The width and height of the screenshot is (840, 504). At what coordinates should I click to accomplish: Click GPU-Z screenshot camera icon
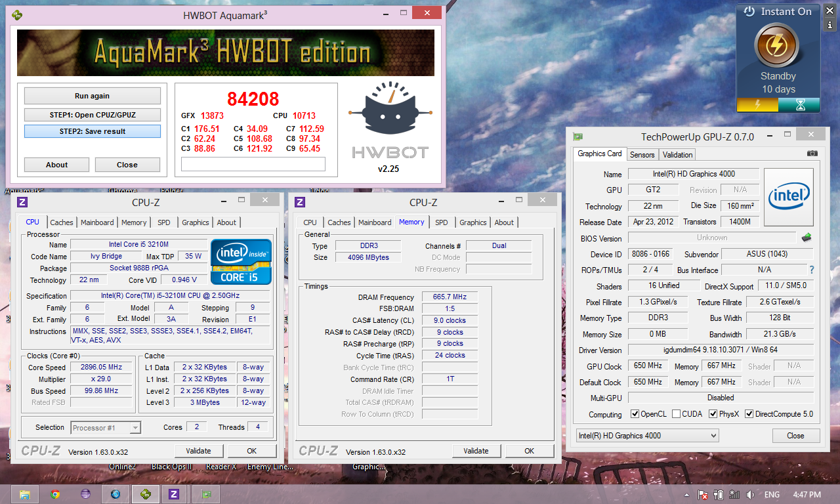pyautogui.click(x=812, y=154)
